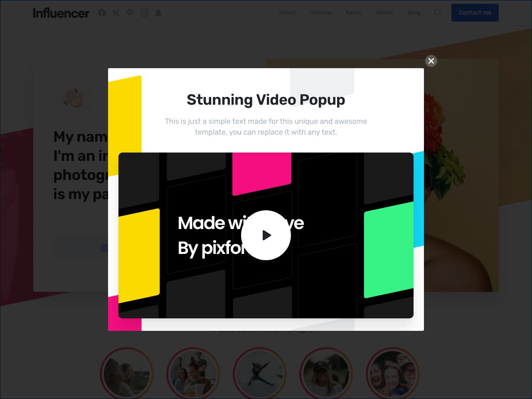Open the Pinterest profile icon
Screen dimensions: 532x399
pyautogui.click(x=130, y=13)
